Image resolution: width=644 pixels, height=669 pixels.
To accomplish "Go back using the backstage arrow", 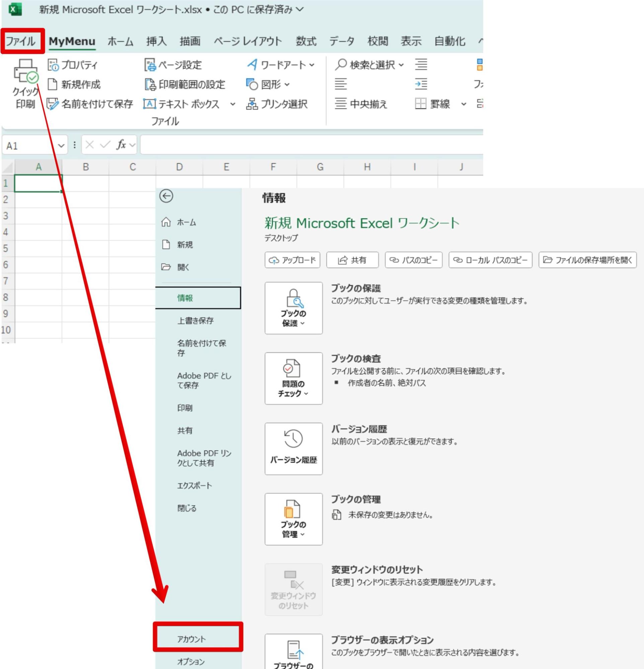I will pyautogui.click(x=166, y=196).
